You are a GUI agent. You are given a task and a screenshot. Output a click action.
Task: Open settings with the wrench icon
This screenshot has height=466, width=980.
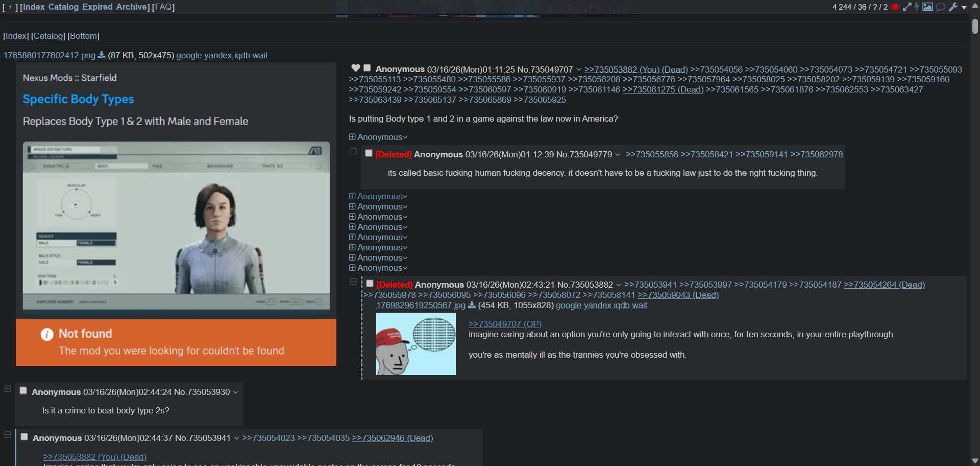pyautogui.click(x=953, y=7)
